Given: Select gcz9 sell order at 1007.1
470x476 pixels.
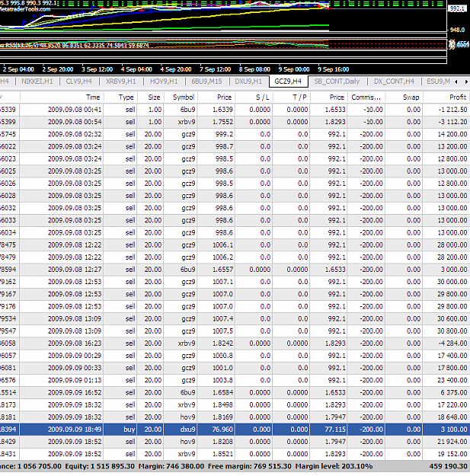Looking at the screenshot, I should [x=235, y=282].
